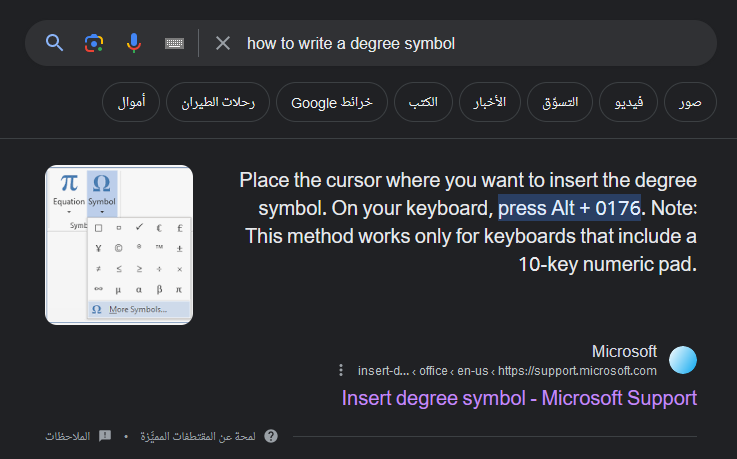Open the أموال finance tab
737x459 pixels.
(x=131, y=102)
